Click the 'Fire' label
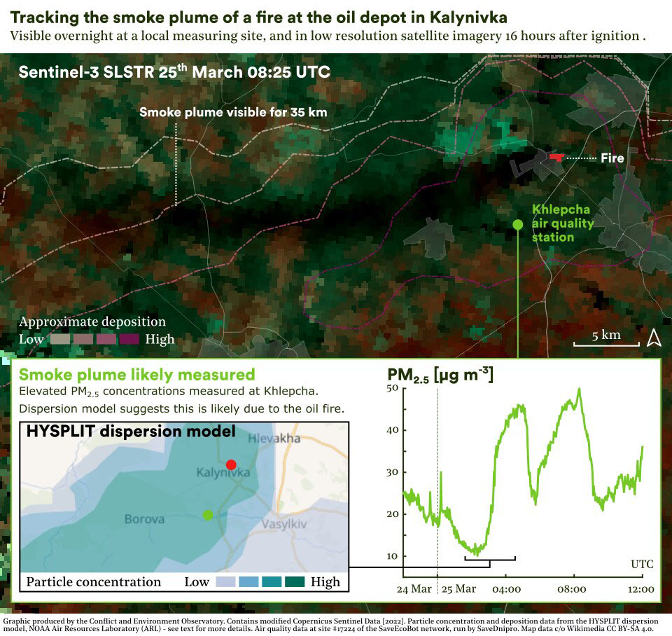The height and width of the screenshot is (636, 672). [612, 158]
